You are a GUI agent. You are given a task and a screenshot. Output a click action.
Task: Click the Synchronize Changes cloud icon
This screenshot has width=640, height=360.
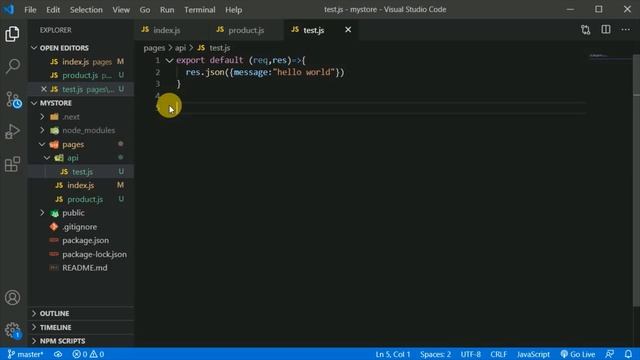tap(58, 354)
